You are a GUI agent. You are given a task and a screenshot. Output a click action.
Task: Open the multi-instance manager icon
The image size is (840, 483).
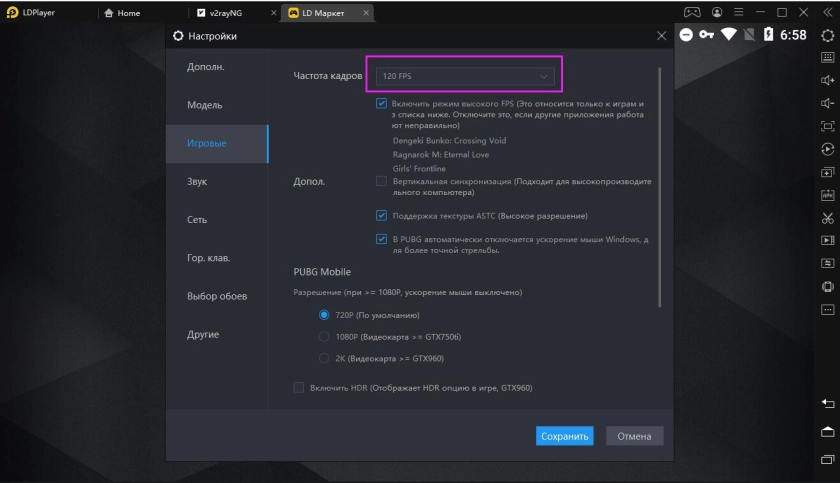pyautogui.click(x=828, y=172)
